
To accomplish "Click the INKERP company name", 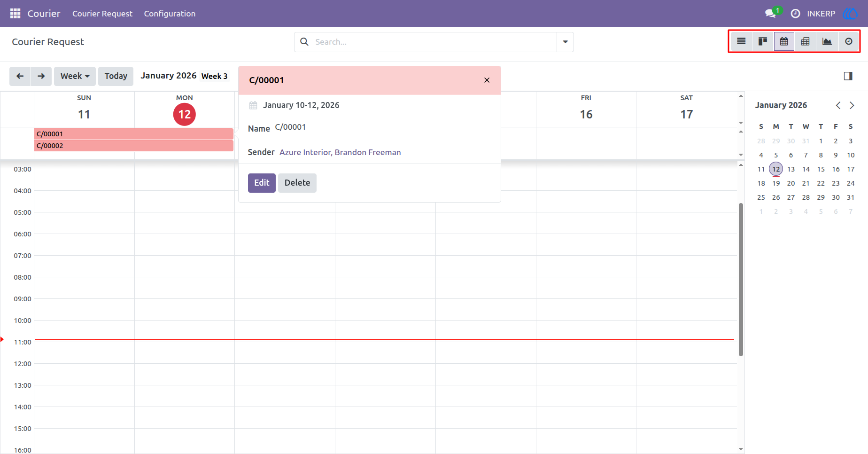I will (821, 14).
